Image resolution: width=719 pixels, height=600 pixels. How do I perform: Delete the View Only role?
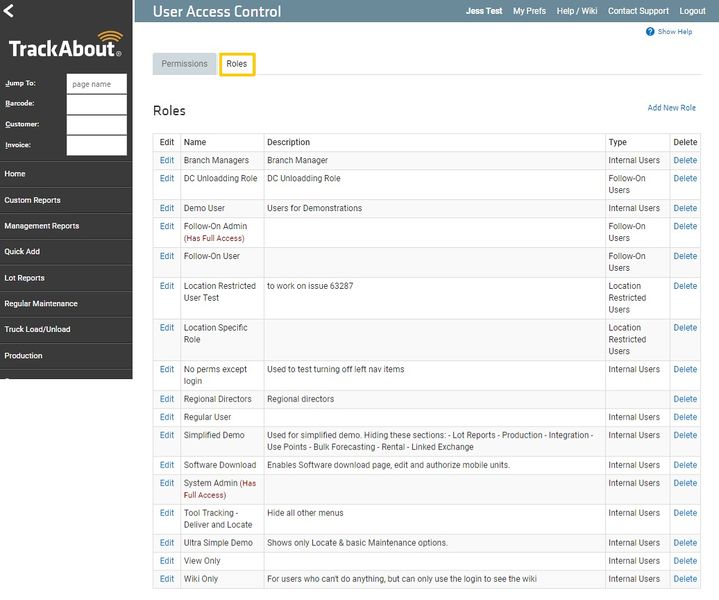tap(685, 561)
